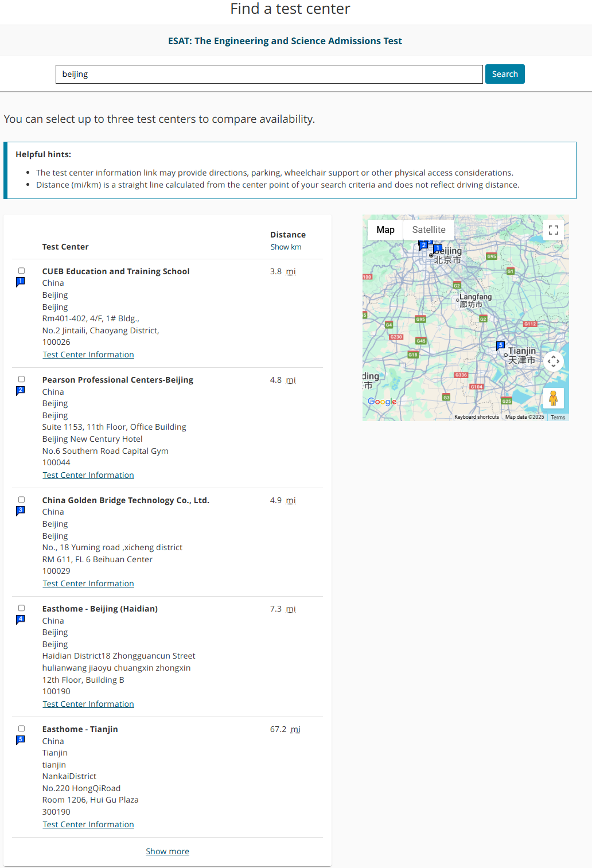The width and height of the screenshot is (592, 868).
Task: Click Show more test centers link
Action: click(x=168, y=851)
